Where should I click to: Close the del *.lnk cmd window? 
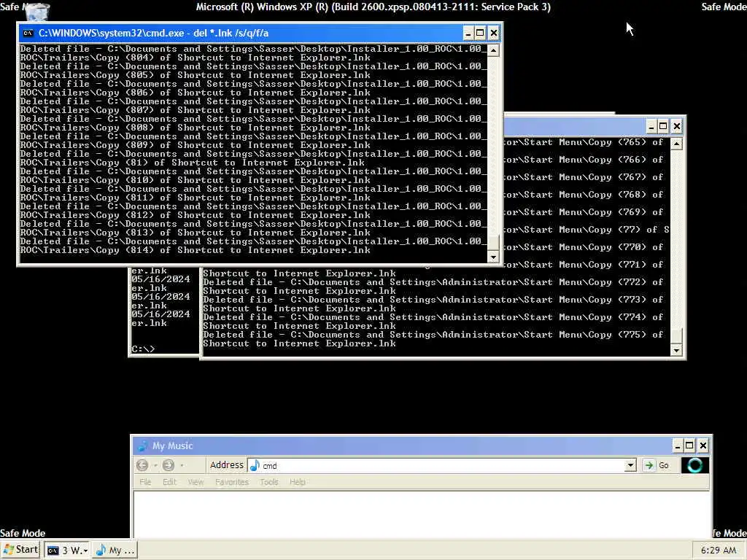pyautogui.click(x=494, y=33)
